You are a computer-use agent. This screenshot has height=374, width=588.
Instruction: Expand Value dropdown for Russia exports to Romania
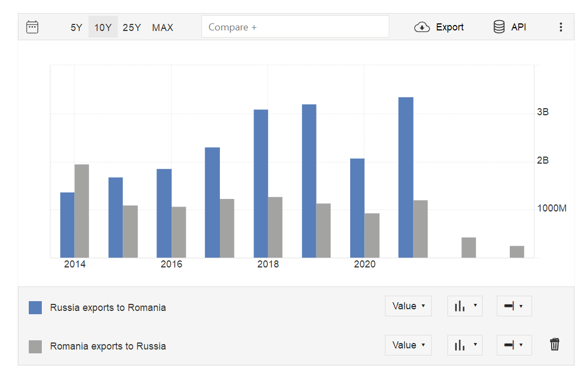coord(408,306)
